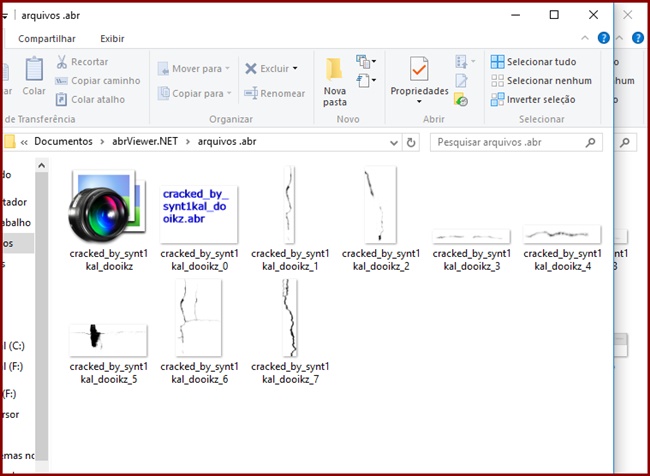Click the Copiar caminho label
The image size is (650, 476).
tap(106, 81)
